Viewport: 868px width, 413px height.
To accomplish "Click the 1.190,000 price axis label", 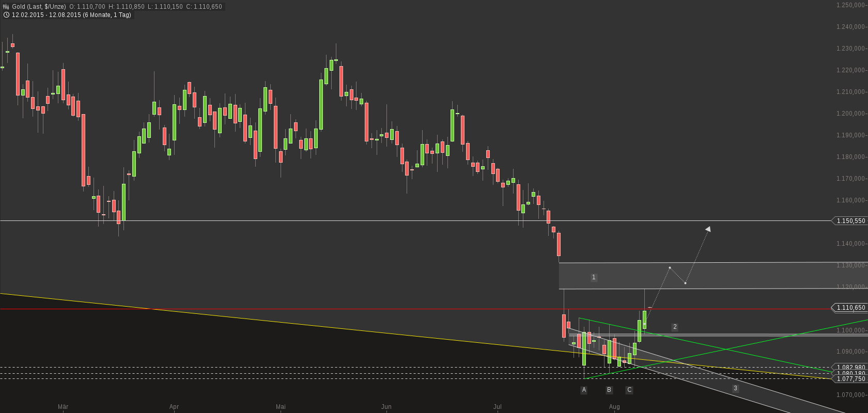I will click(x=851, y=135).
